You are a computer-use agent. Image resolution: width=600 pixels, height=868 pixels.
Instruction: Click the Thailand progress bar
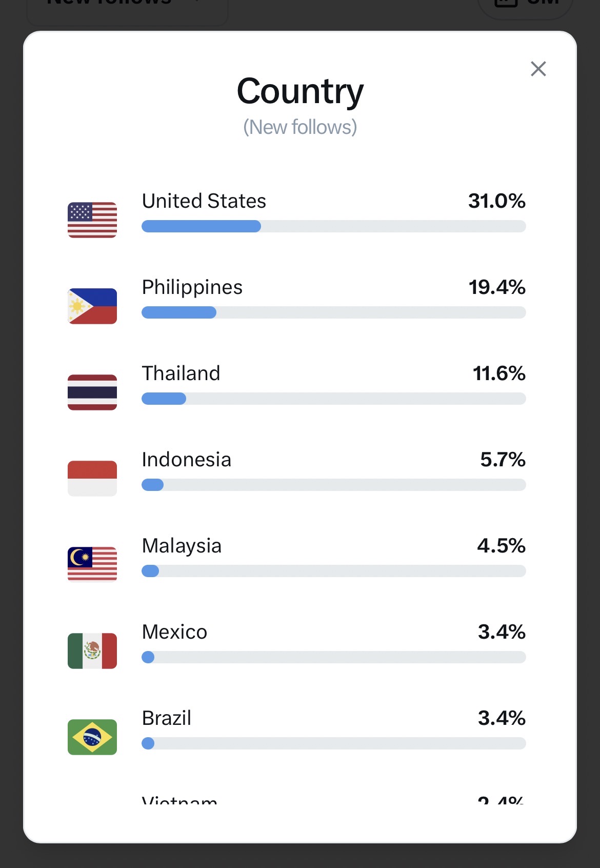(x=333, y=399)
